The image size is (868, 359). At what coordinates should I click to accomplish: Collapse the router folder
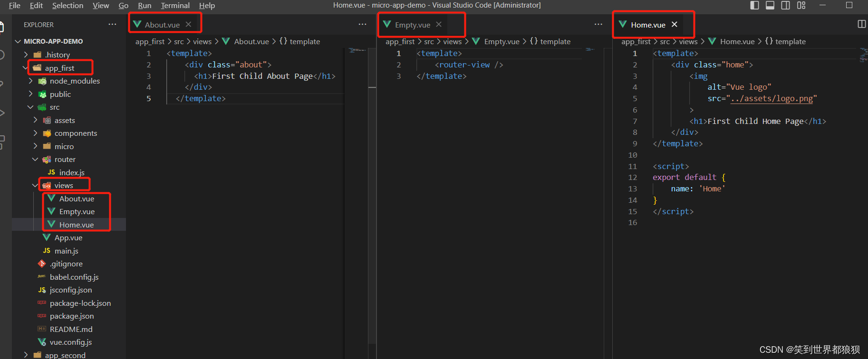(35, 159)
